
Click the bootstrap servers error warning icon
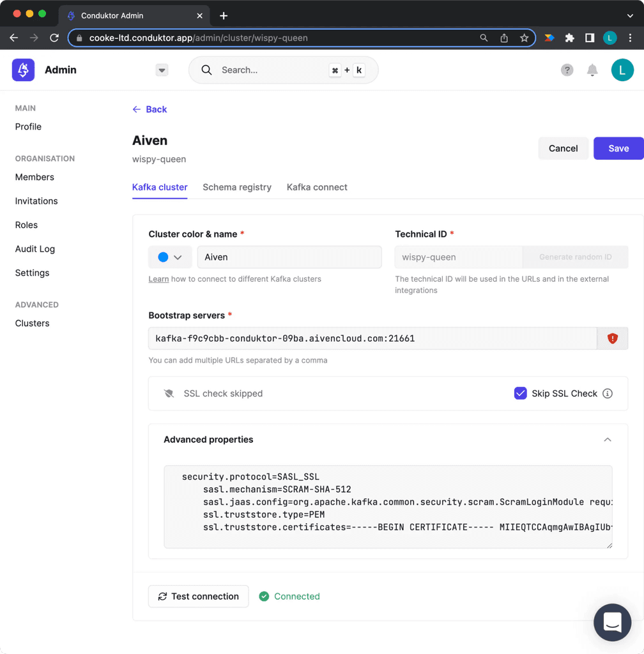pos(613,338)
